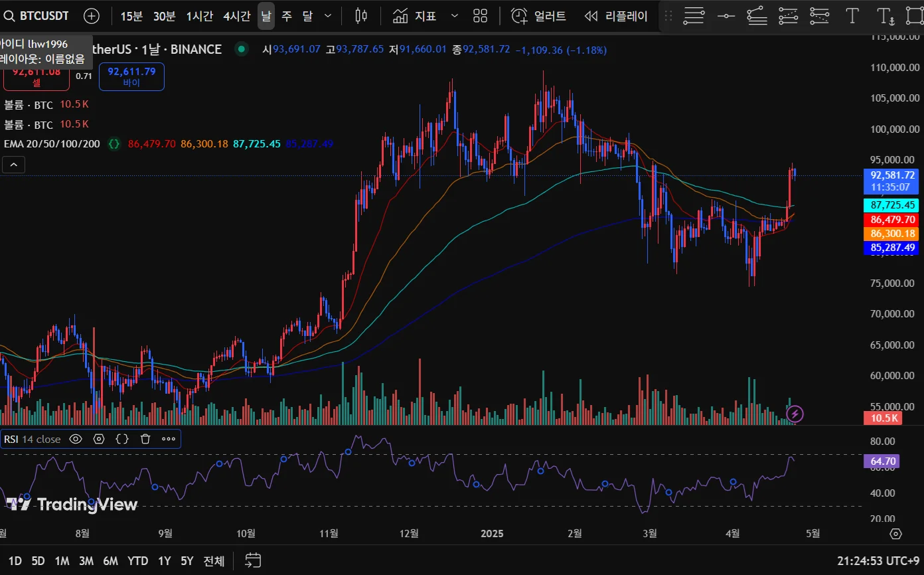Click the go-to-date calendar icon
This screenshot has height=575, width=924.
point(252,560)
